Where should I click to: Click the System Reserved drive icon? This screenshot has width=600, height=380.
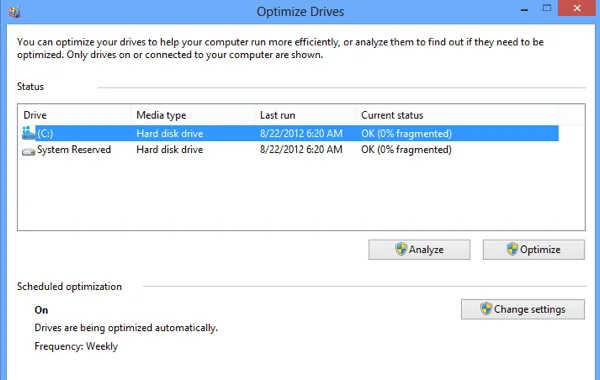[28, 152]
